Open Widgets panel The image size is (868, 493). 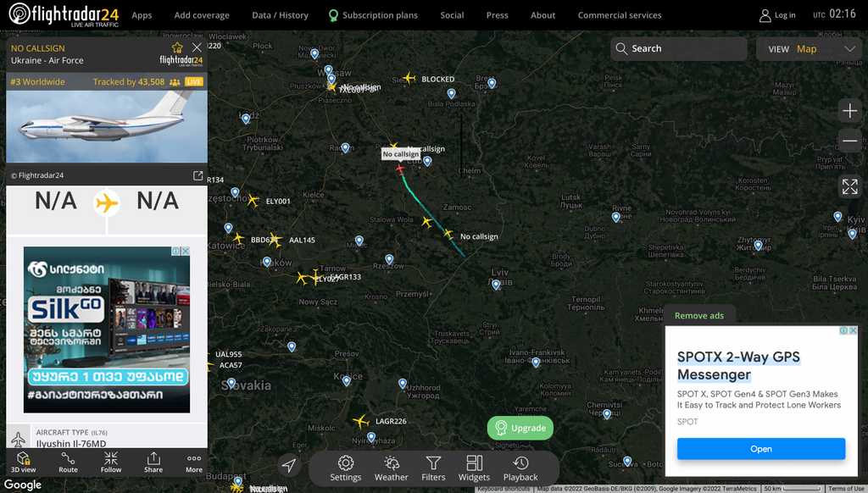[x=475, y=468]
